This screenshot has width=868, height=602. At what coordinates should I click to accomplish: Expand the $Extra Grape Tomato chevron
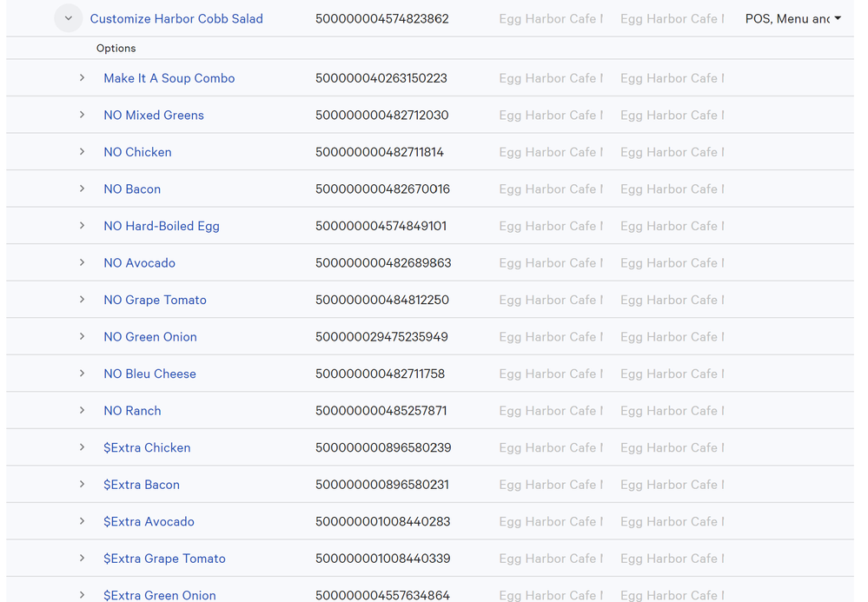(x=83, y=559)
